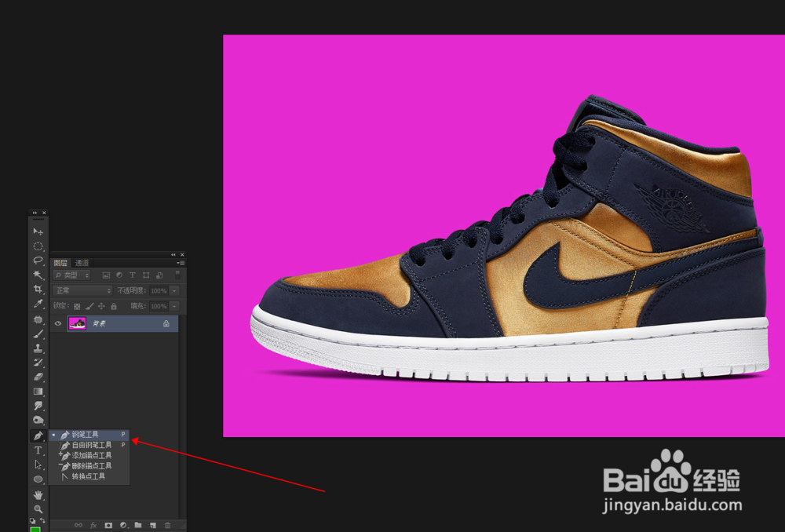Open the 填充 fill slider arrow
The image size is (785, 532).
[174, 306]
